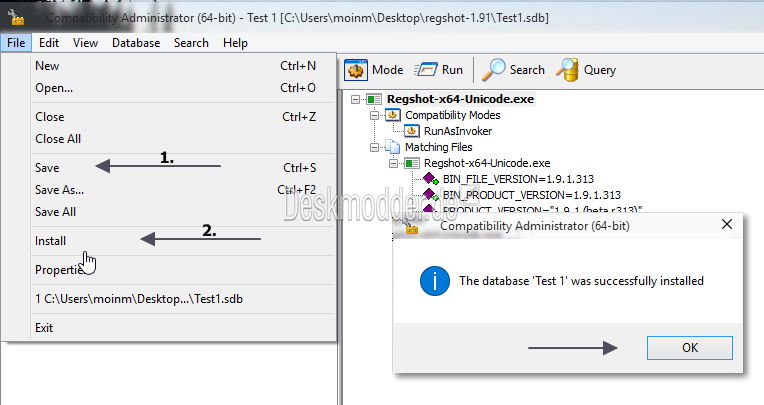Choose Save As... menu entry

(x=183, y=190)
